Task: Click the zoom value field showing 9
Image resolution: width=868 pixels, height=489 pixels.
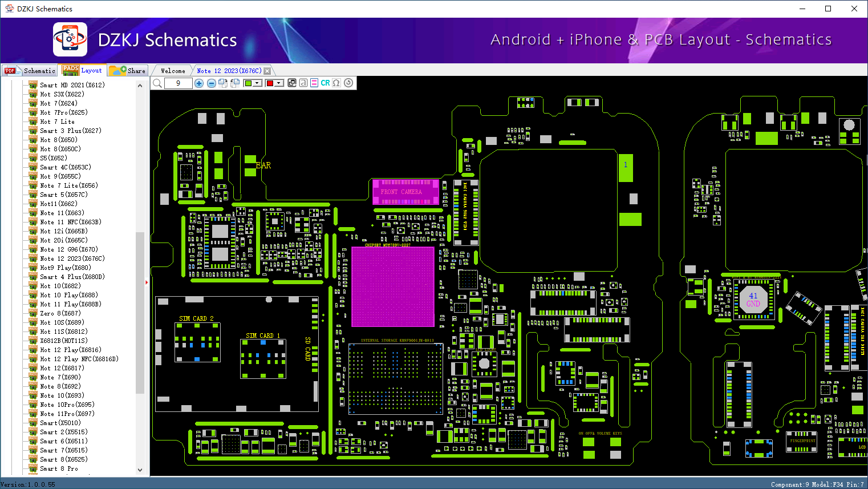Action: coord(178,83)
